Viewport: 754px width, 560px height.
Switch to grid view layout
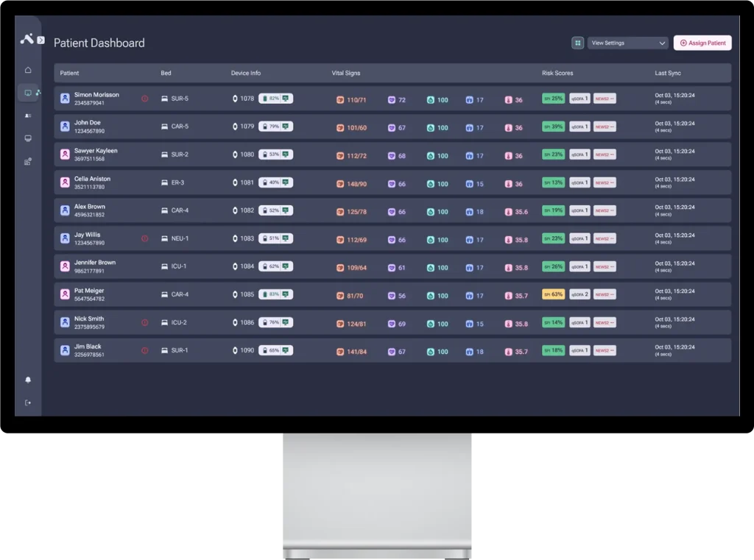tap(578, 43)
